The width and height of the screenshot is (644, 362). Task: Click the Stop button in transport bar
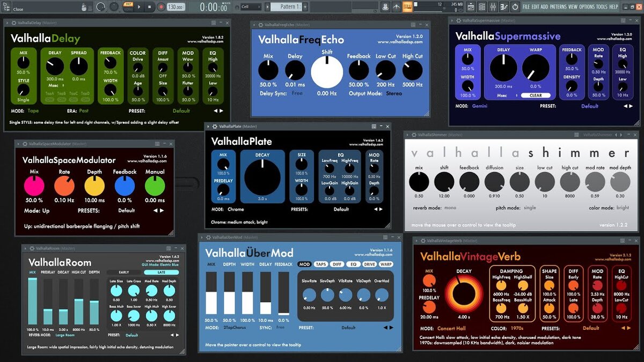click(150, 7)
